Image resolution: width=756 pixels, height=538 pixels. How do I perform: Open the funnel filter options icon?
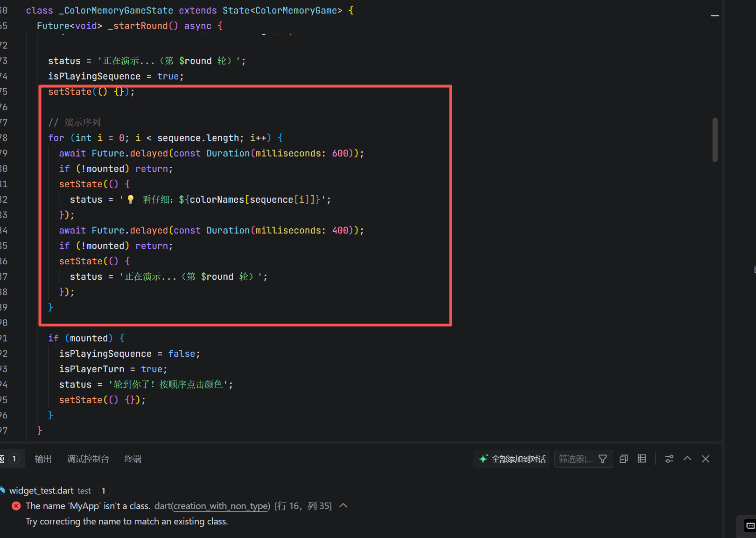point(603,459)
